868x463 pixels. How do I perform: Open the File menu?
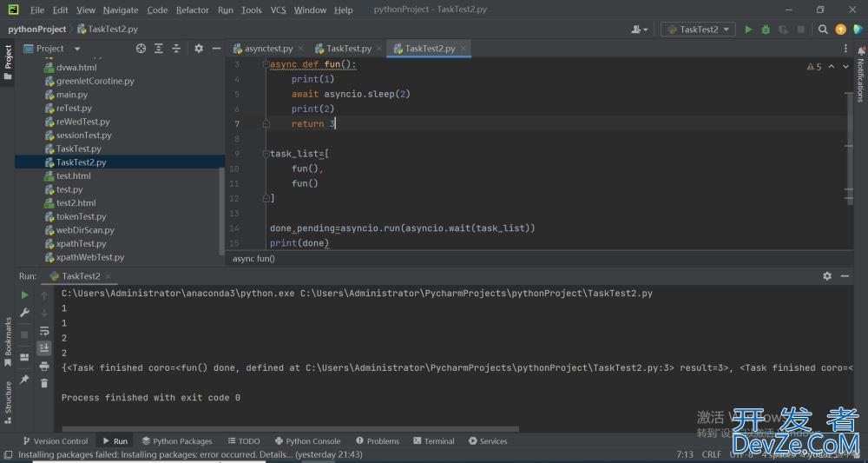[x=37, y=10]
